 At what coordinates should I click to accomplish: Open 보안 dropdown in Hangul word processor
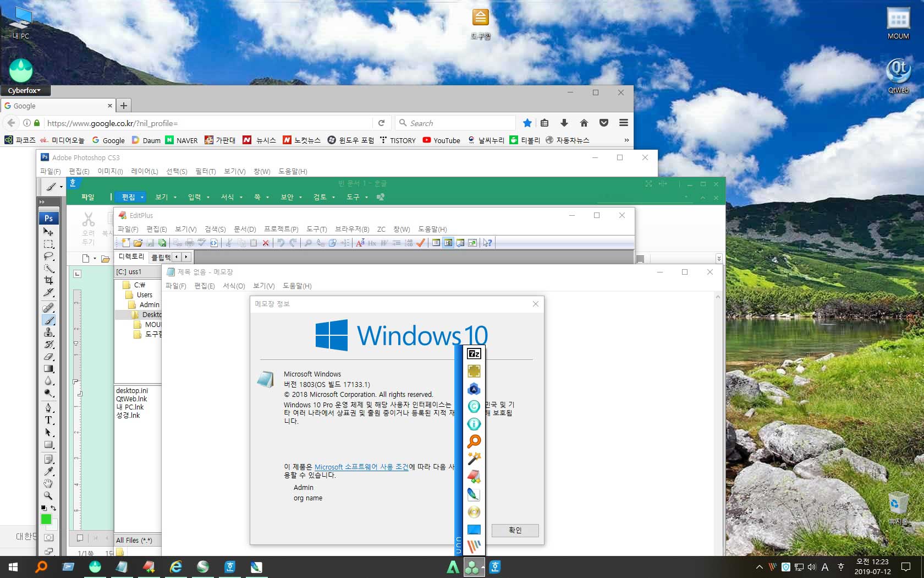pyautogui.click(x=291, y=197)
